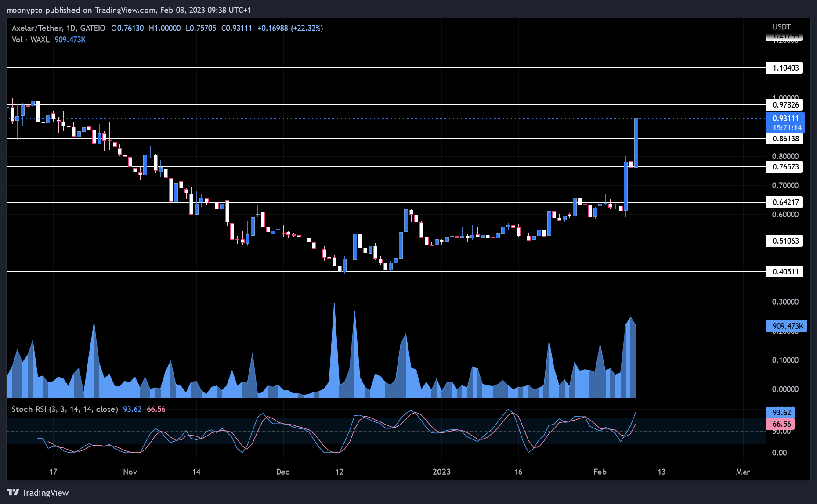Viewport: 817px width, 504px height.
Task: Select the Vol · WAXL indicator label
Action: coord(30,40)
